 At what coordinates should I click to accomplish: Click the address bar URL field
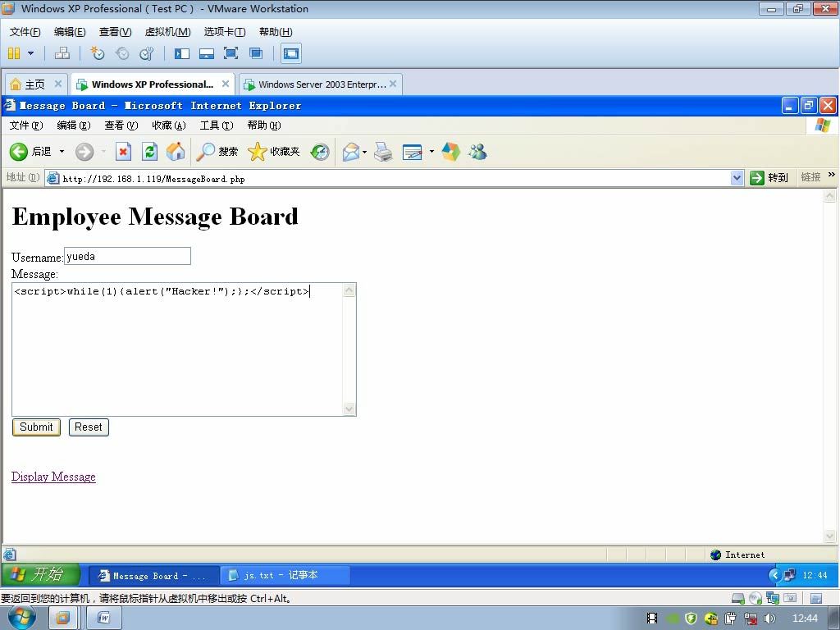point(388,178)
